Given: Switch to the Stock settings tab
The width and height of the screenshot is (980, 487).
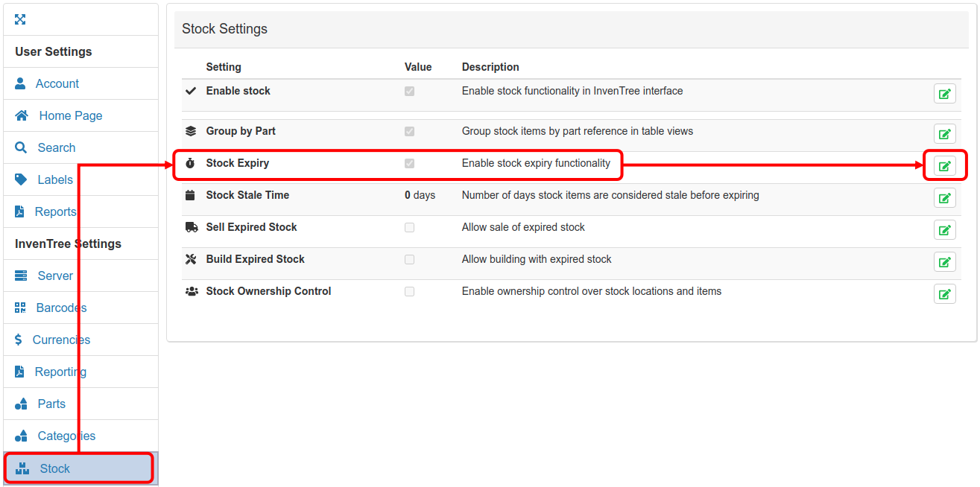Looking at the screenshot, I should 54,468.
